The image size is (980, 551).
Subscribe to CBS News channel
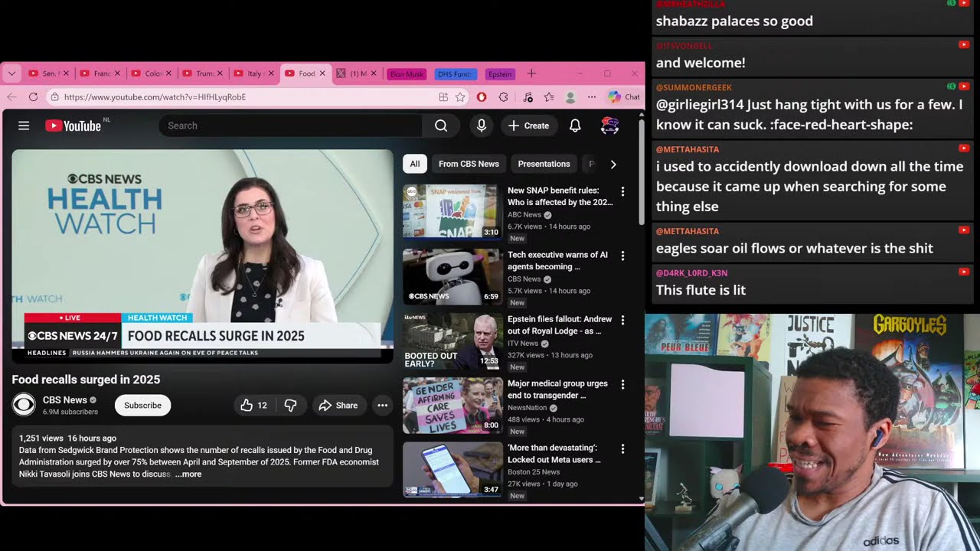click(142, 406)
